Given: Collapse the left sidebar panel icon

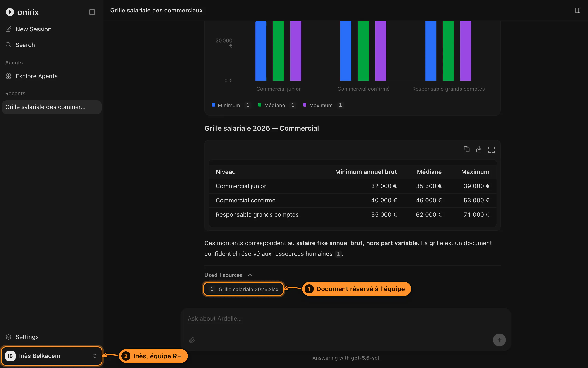Looking at the screenshot, I should click(92, 12).
